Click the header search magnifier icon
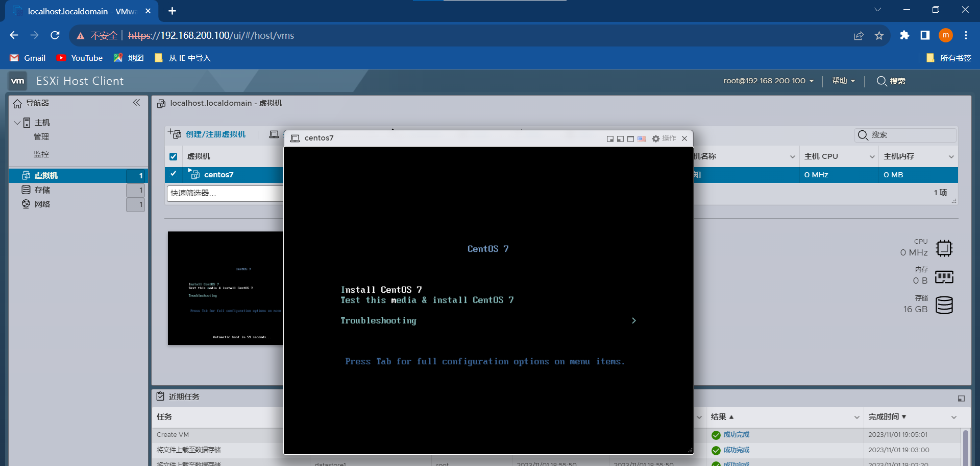The width and height of the screenshot is (980, 466). (x=881, y=81)
